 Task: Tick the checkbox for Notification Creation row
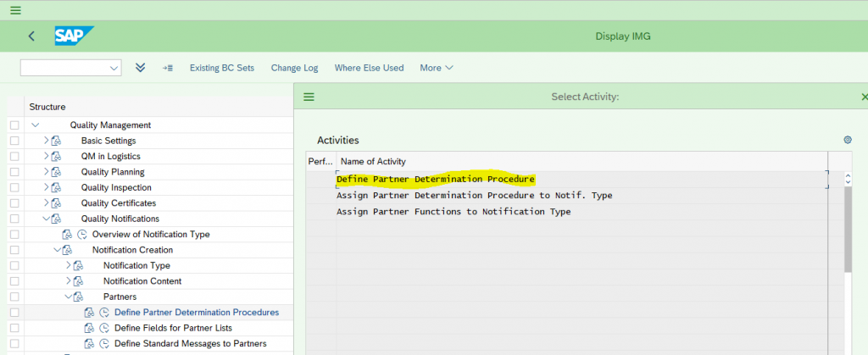[14, 250]
